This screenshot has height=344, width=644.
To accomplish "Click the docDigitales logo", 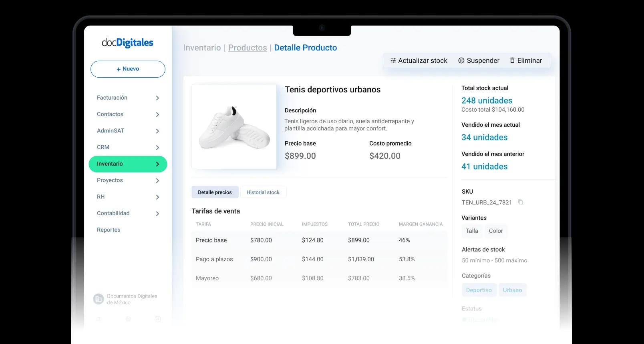I will 127,42.
